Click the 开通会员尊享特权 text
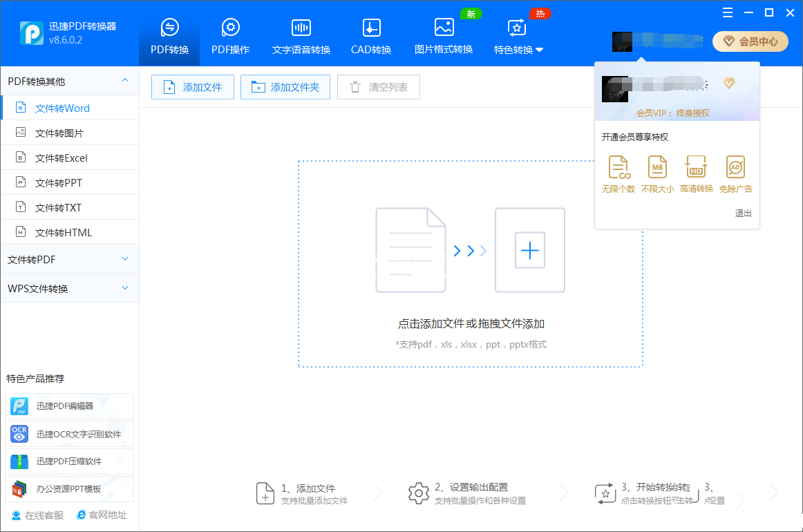 coord(634,137)
